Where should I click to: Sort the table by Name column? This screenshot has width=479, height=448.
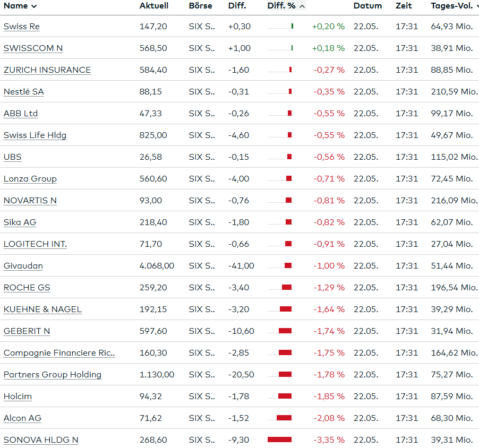pyautogui.click(x=20, y=6)
